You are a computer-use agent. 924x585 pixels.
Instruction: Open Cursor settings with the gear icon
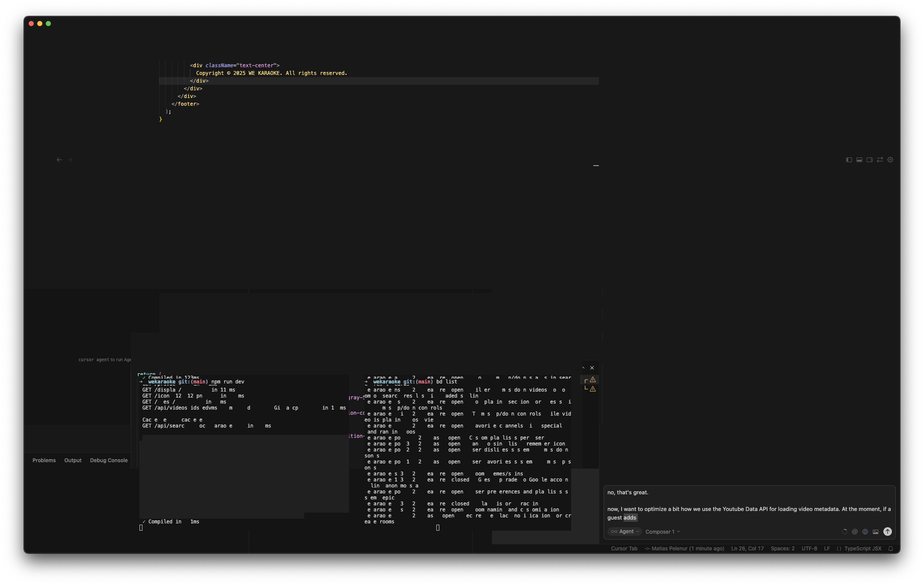click(x=890, y=160)
